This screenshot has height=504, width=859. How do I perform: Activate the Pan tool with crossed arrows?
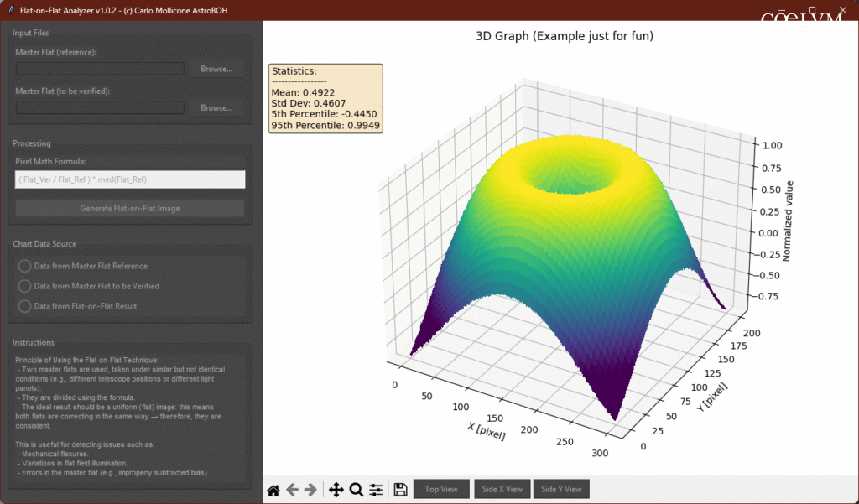336,490
